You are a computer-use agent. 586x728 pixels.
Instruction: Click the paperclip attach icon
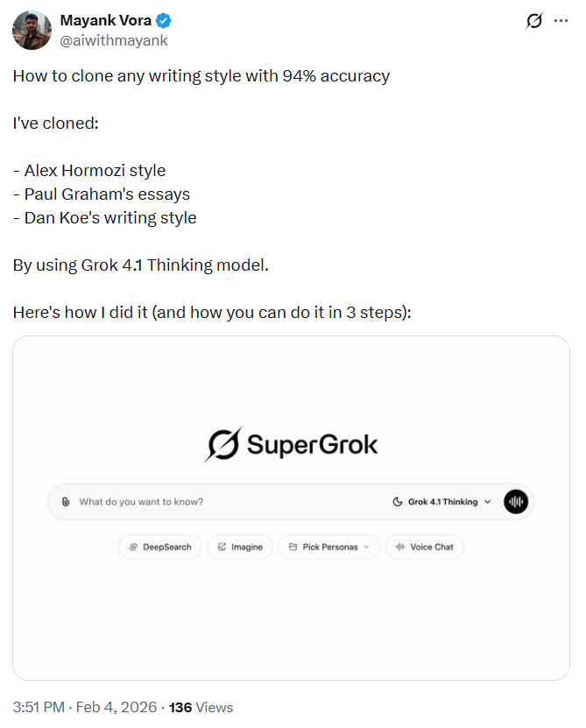(x=66, y=502)
